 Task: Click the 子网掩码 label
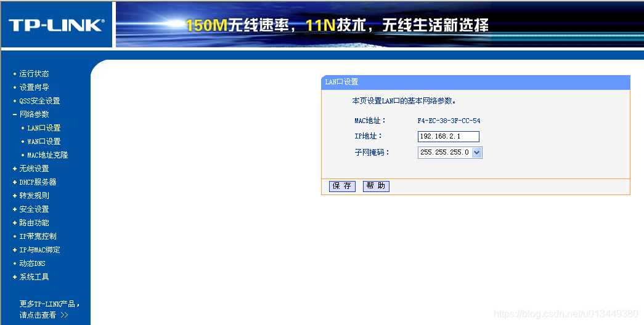[372, 152]
